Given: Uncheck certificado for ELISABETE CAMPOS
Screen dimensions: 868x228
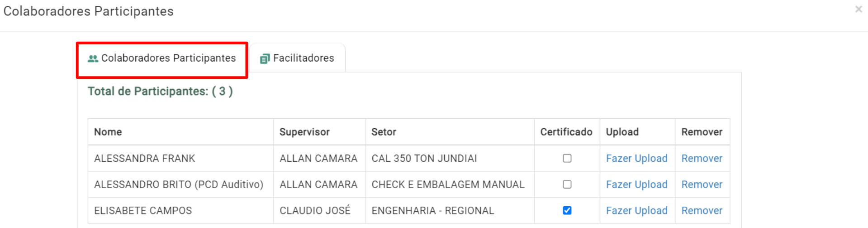Looking at the screenshot, I should [567, 210].
